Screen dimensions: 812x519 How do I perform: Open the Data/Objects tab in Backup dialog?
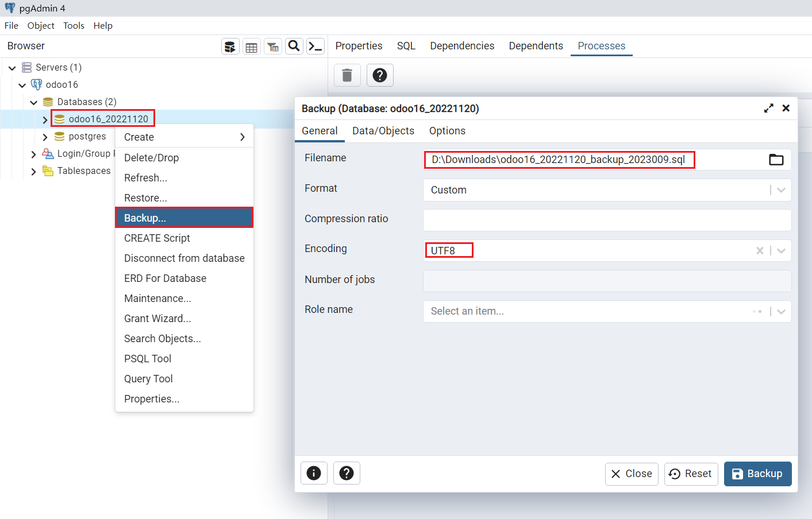pos(383,131)
